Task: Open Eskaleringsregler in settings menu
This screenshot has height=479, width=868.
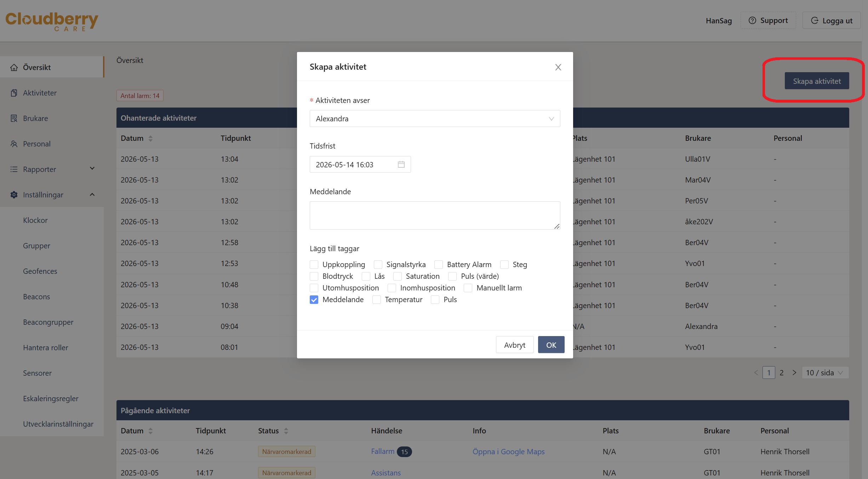Action: click(x=51, y=398)
